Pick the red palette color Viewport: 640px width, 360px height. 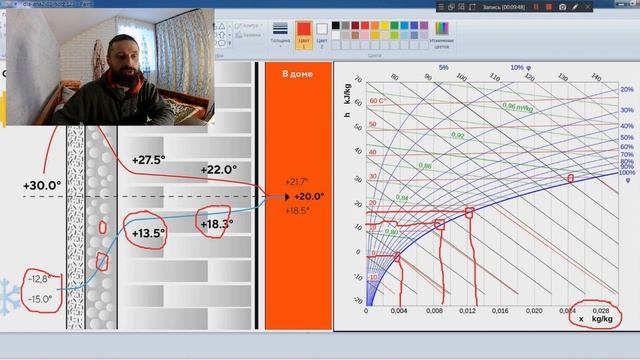point(365,25)
